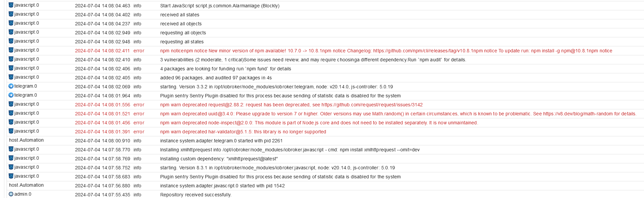Select 'Installing custom dependency' xmlhttprequest message

pyautogui.click(x=219, y=159)
